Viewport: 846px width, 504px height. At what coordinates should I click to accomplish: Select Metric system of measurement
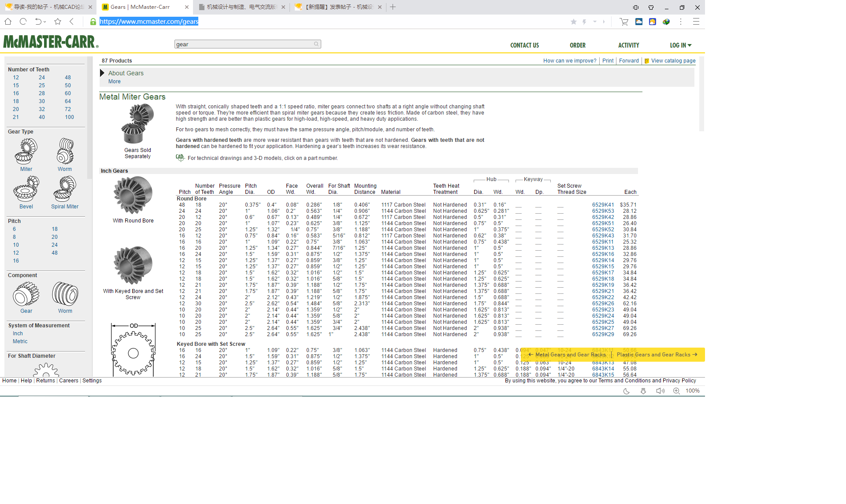pyautogui.click(x=20, y=341)
